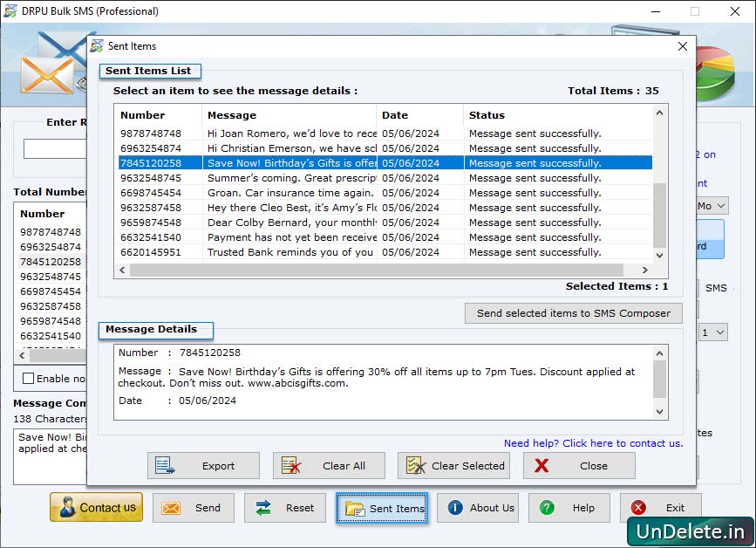756x548 pixels.
Task: Select the Trusted Bank reminds you row
Action: tap(385, 252)
